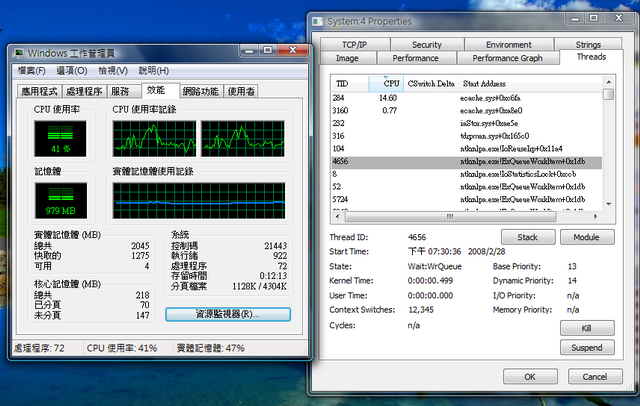Click 處理程序: 72 in status bar
The height and width of the screenshot is (406, 640).
[39, 348]
